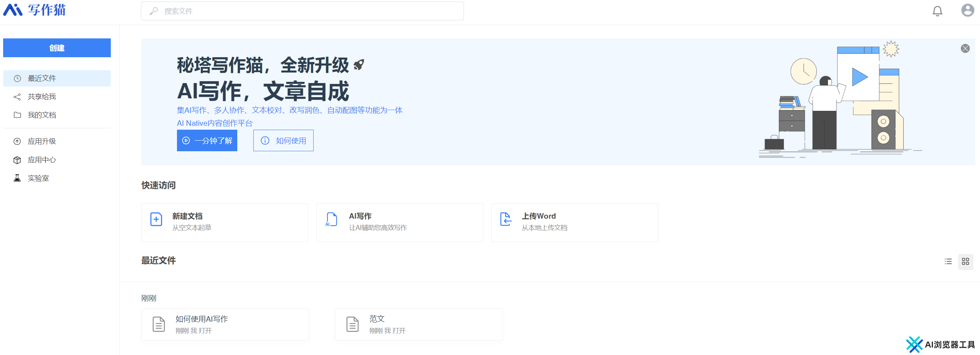Switch recent files to list view

(948, 262)
